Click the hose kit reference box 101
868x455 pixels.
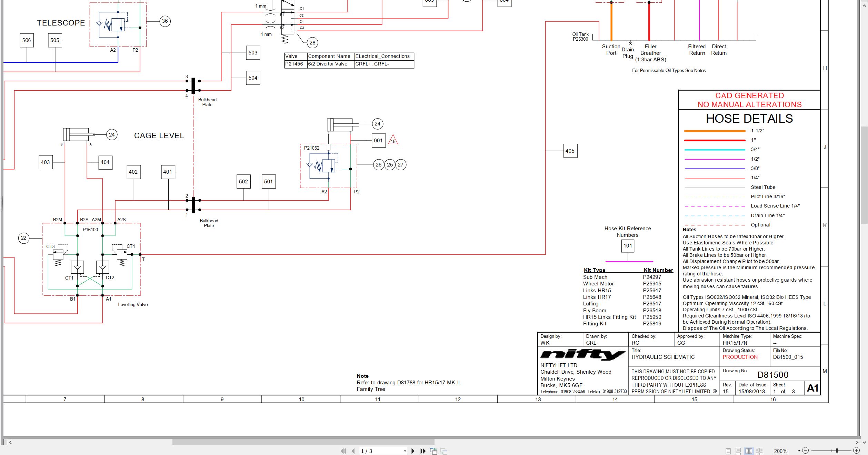point(628,246)
